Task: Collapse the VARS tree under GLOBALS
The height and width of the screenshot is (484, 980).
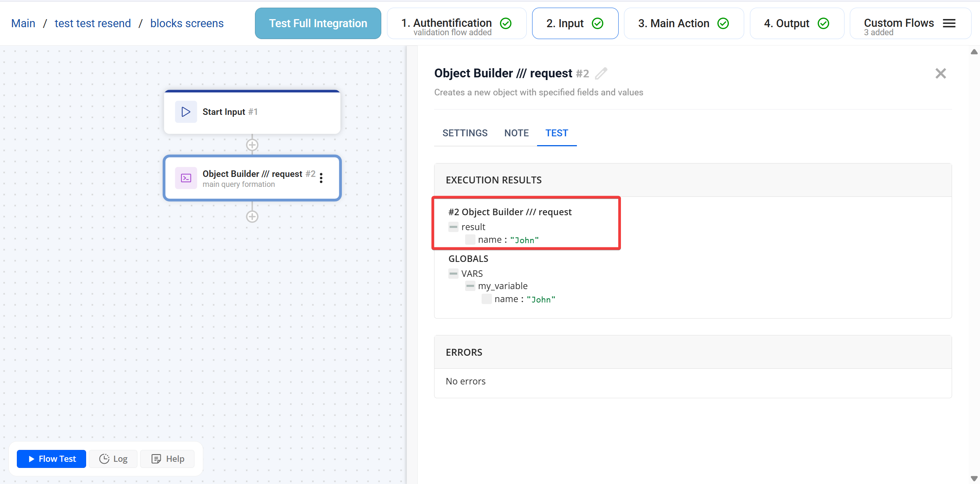Action: (453, 273)
